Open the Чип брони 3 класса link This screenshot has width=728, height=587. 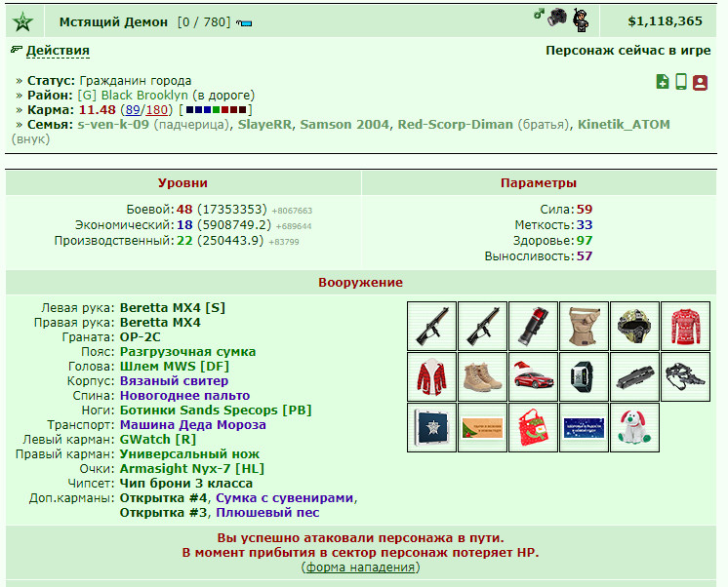click(x=186, y=483)
